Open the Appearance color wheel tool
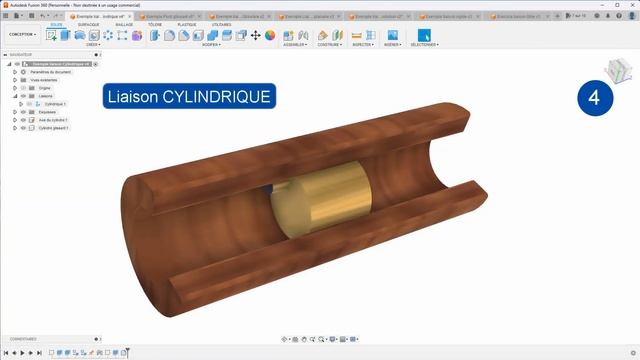The image size is (640, 360). 270,35
